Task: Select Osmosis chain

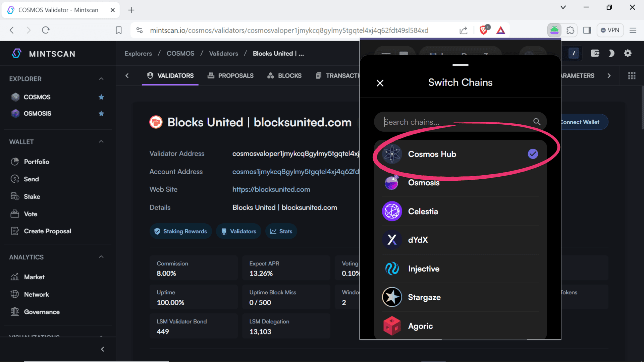Action: click(x=460, y=183)
